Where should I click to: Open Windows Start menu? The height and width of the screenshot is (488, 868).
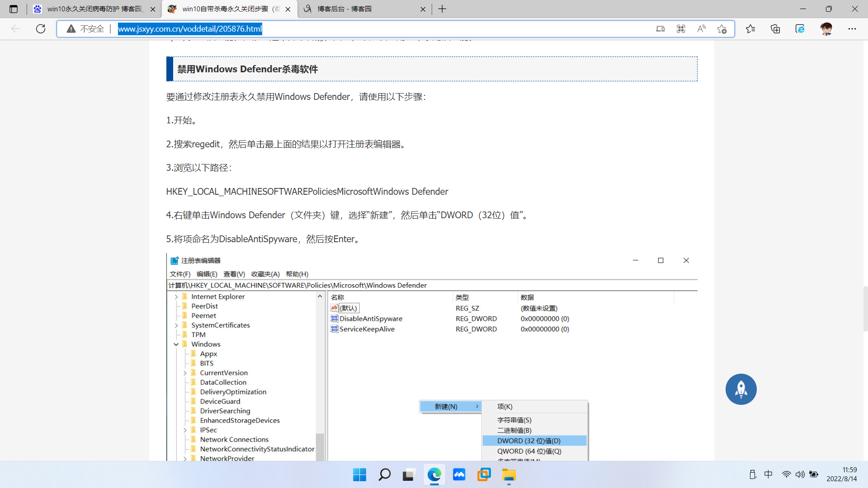(359, 475)
